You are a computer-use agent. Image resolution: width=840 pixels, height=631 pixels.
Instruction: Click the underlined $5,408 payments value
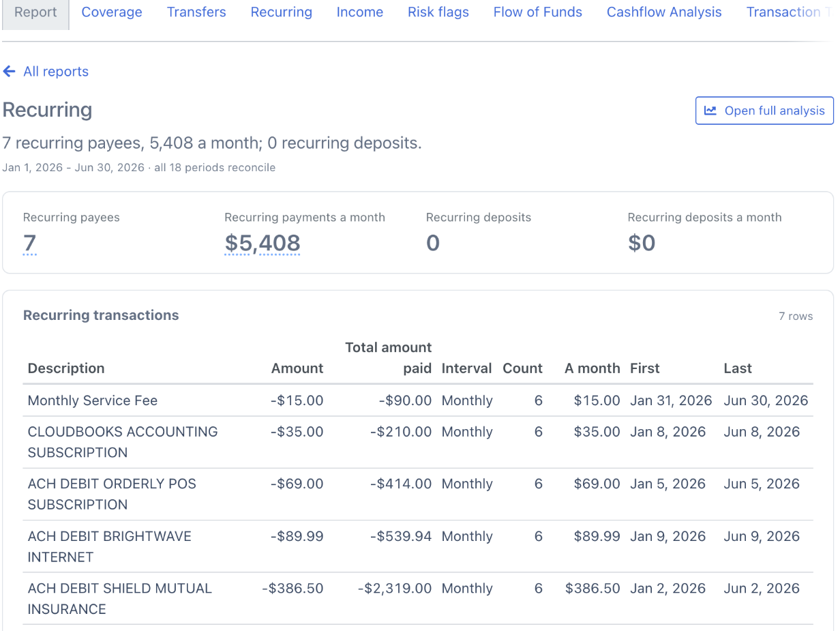pyautogui.click(x=262, y=243)
